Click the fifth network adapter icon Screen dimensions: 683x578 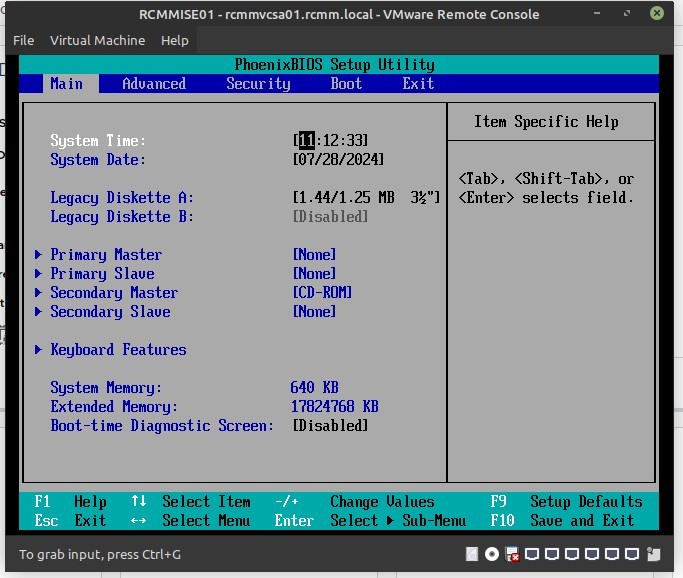pos(612,554)
